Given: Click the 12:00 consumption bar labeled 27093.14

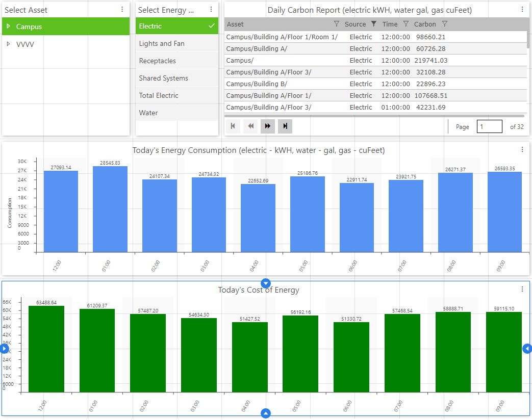Looking at the screenshot, I should (61, 212).
